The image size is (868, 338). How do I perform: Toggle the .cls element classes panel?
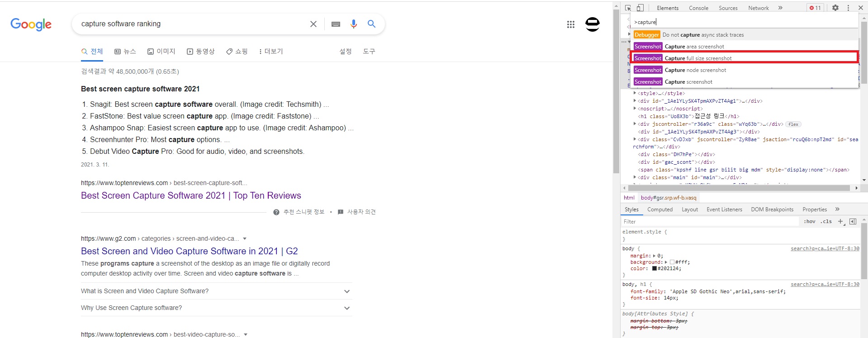coord(826,221)
